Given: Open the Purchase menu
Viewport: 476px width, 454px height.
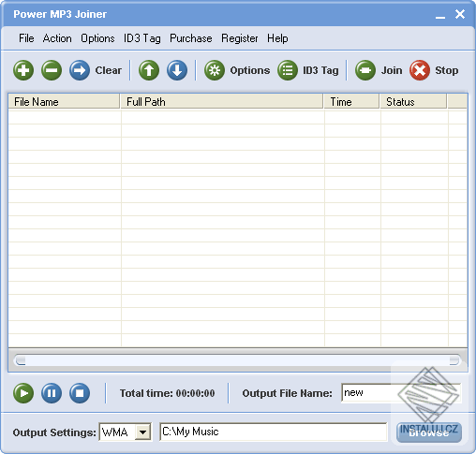Looking at the screenshot, I should 191,38.
